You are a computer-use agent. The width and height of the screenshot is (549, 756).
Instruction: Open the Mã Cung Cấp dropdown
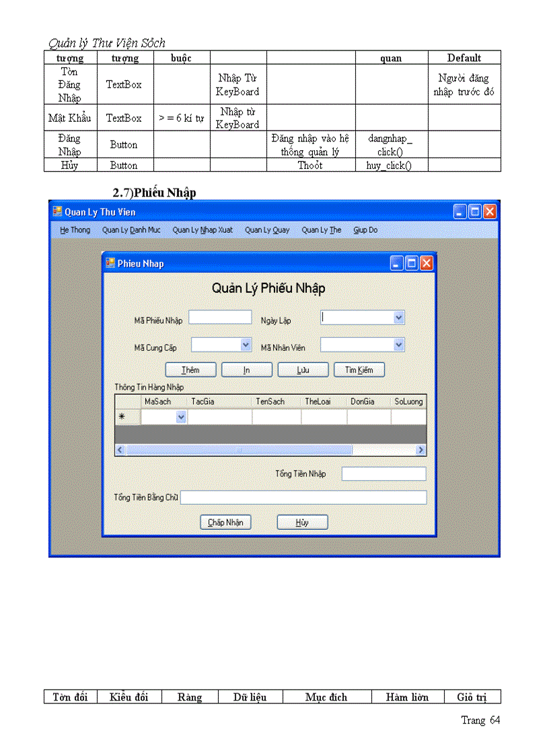click(x=244, y=345)
